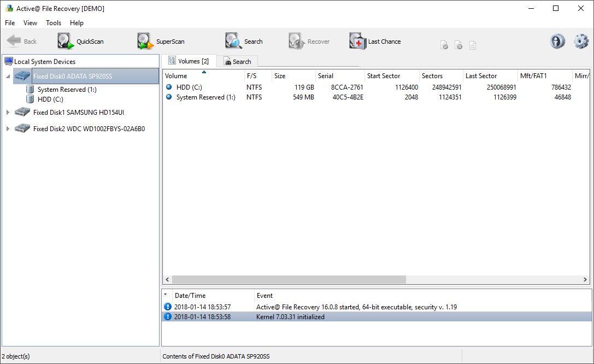Click the blue dot beside HDD (C:) row
The height and width of the screenshot is (364, 594).
point(169,87)
